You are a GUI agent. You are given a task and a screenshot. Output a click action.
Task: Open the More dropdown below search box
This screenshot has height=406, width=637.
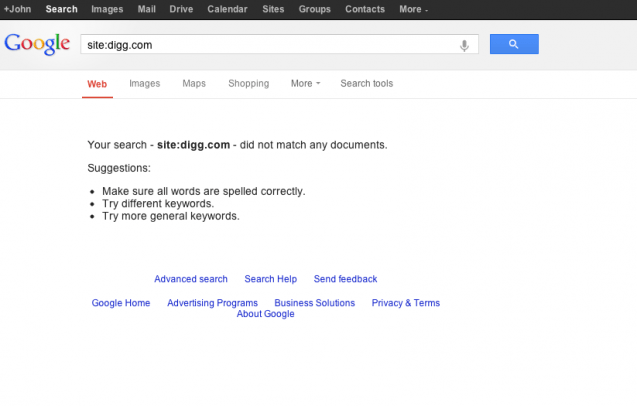[x=305, y=84]
